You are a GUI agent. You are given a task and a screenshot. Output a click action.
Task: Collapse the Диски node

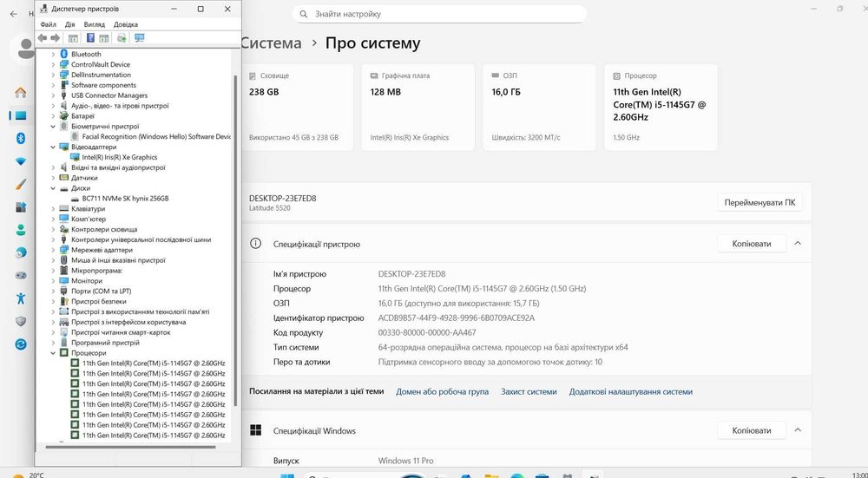tap(53, 188)
